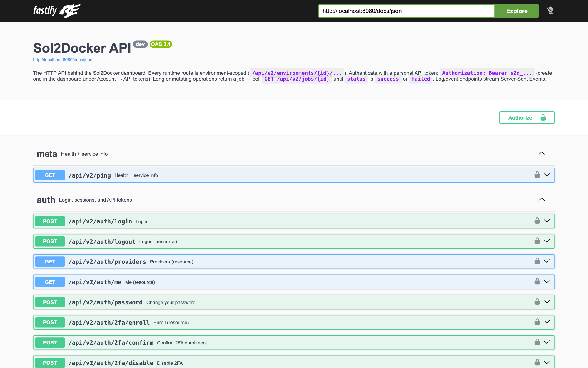Click the OAS 3.1 badge
The height and width of the screenshot is (368, 588).
pyautogui.click(x=161, y=44)
